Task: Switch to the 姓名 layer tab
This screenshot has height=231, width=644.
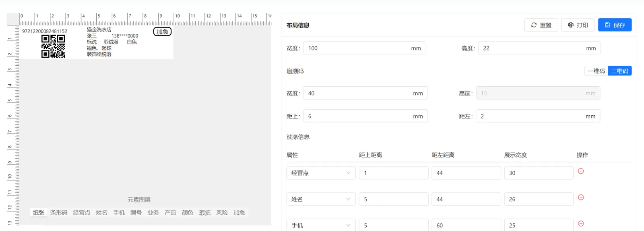Action: click(102, 212)
